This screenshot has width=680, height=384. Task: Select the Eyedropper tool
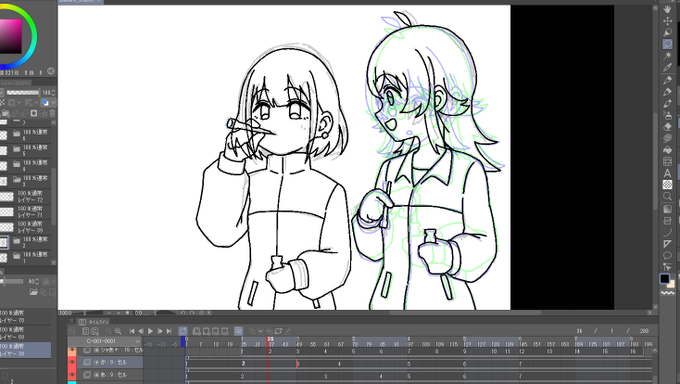coord(667,67)
